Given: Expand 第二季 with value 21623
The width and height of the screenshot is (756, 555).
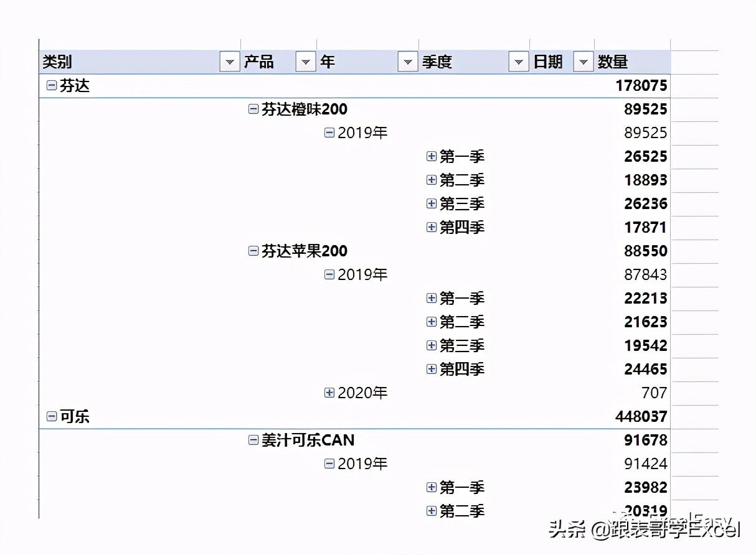Looking at the screenshot, I should [x=432, y=322].
